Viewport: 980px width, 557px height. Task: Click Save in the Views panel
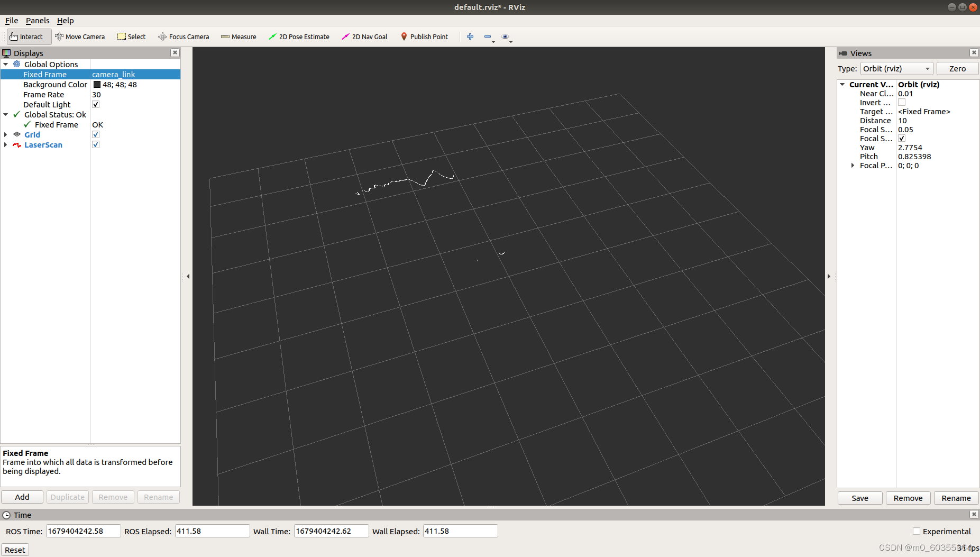(860, 498)
